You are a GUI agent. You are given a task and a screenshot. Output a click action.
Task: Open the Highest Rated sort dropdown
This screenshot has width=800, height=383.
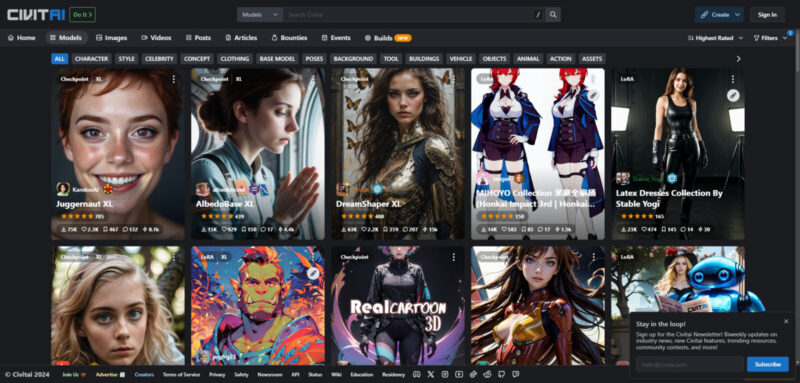coord(714,38)
